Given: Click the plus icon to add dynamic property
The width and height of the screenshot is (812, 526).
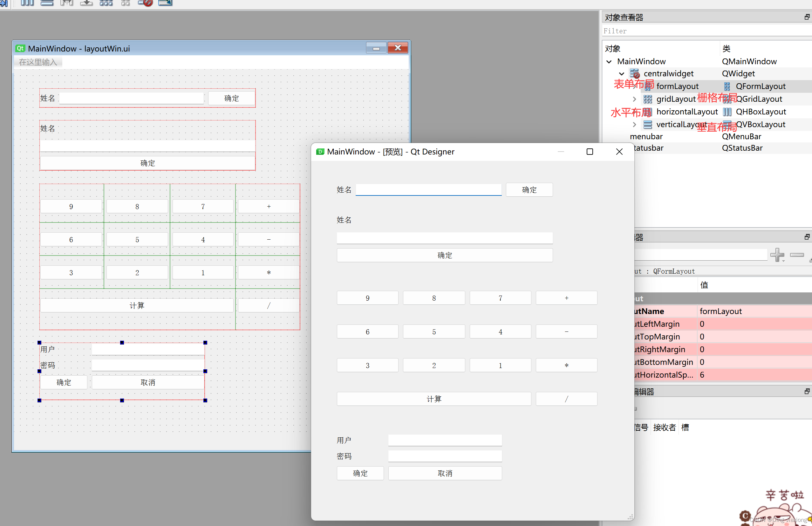Looking at the screenshot, I should 778,255.
